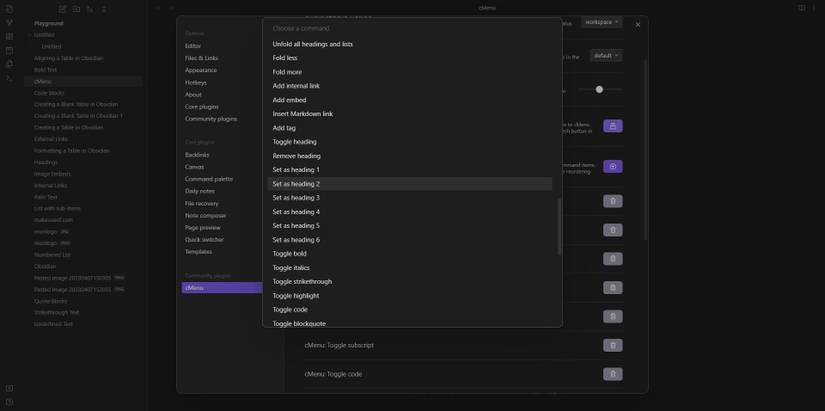Select 'Add embed' command
The height and width of the screenshot is (411, 825).
410,100
